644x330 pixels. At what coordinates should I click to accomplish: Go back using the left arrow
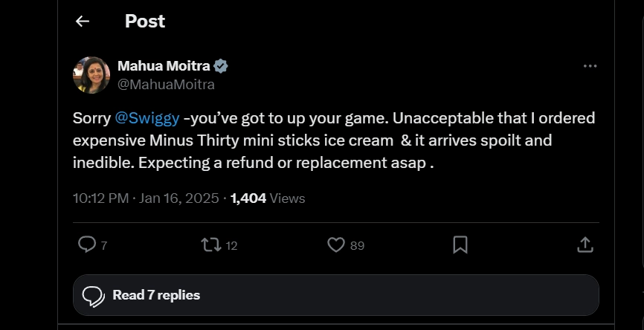83,22
